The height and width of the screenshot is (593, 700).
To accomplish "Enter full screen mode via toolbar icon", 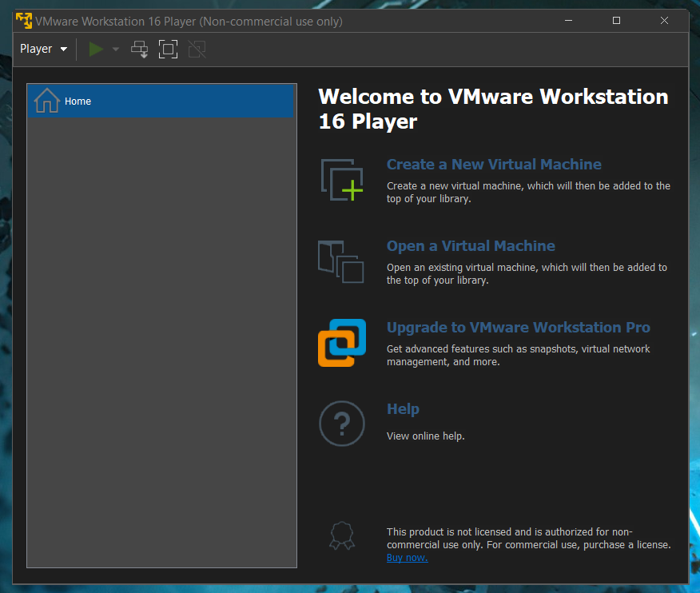I will [168, 49].
